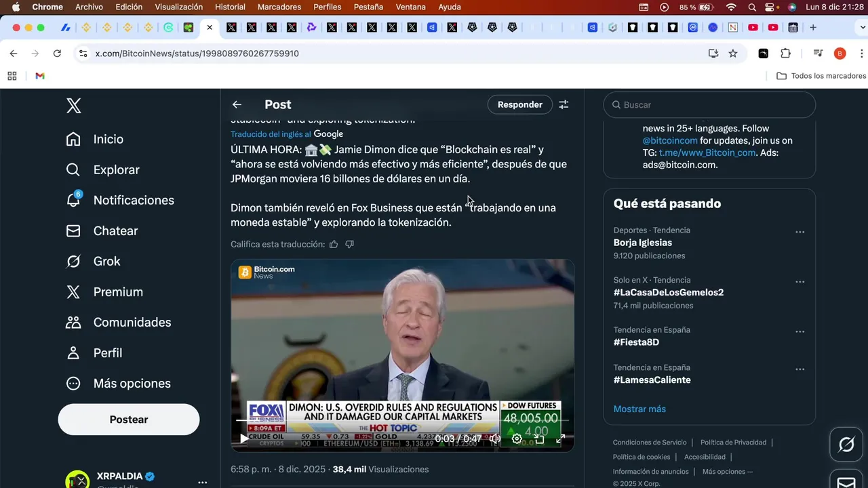Open the t.me/www_Bitcoin_com link
868x488 pixels.
point(707,152)
